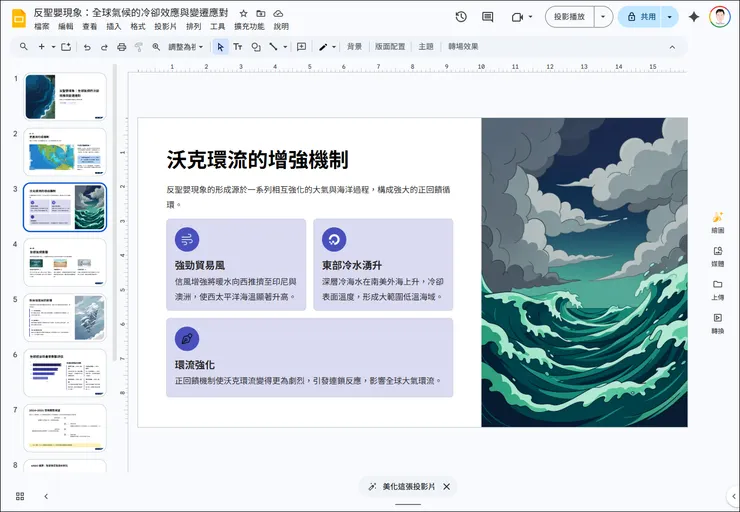Open the 投影播放 options dropdown arrow
This screenshot has height=512, width=740.
(603, 17)
